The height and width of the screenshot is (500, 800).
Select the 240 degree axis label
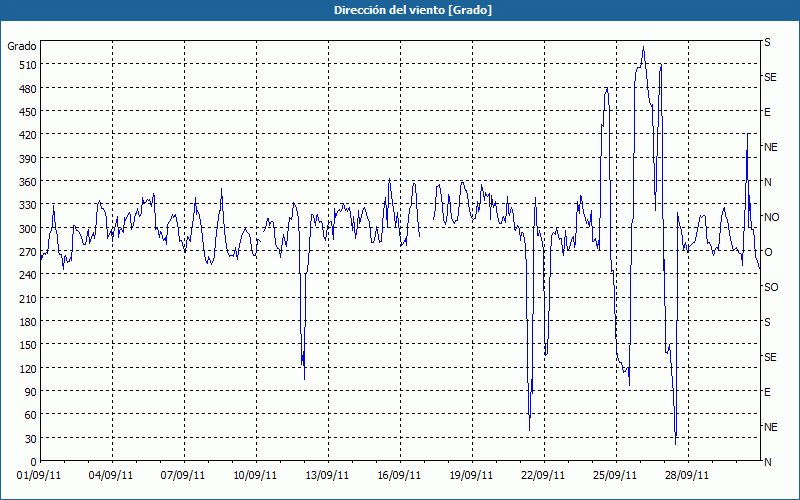[x=27, y=276]
